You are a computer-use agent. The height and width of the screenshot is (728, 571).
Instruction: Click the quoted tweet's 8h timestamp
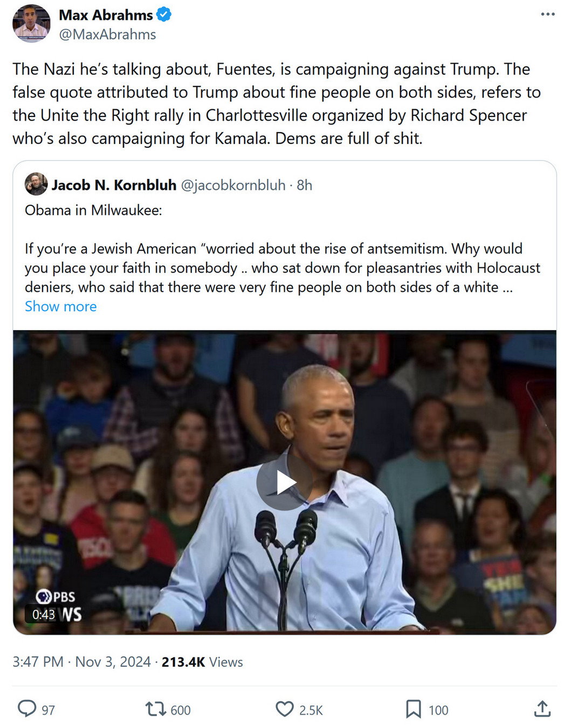pos(305,185)
